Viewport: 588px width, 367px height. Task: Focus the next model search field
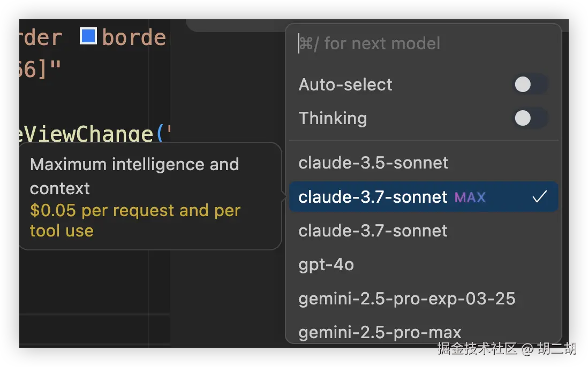click(423, 43)
